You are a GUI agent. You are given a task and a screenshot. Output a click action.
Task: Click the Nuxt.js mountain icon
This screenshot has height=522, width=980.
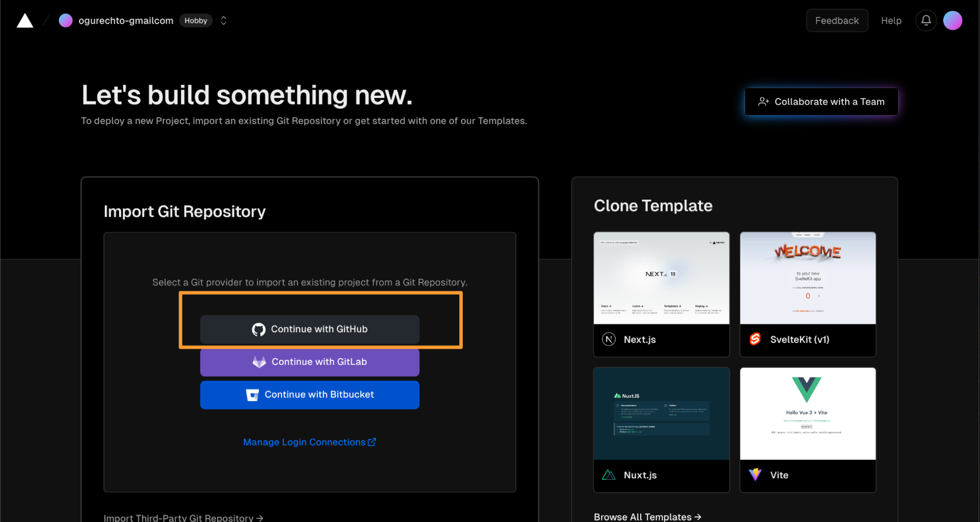point(608,475)
